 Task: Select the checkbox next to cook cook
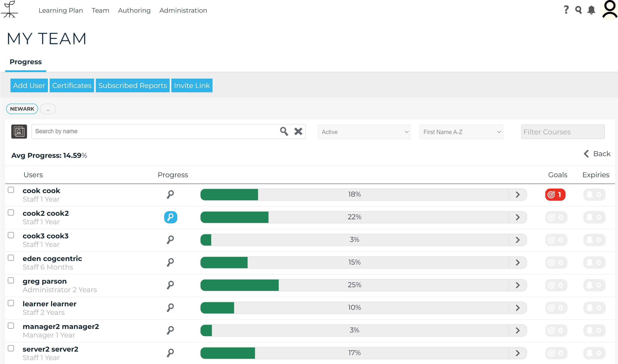[x=11, y=189]
